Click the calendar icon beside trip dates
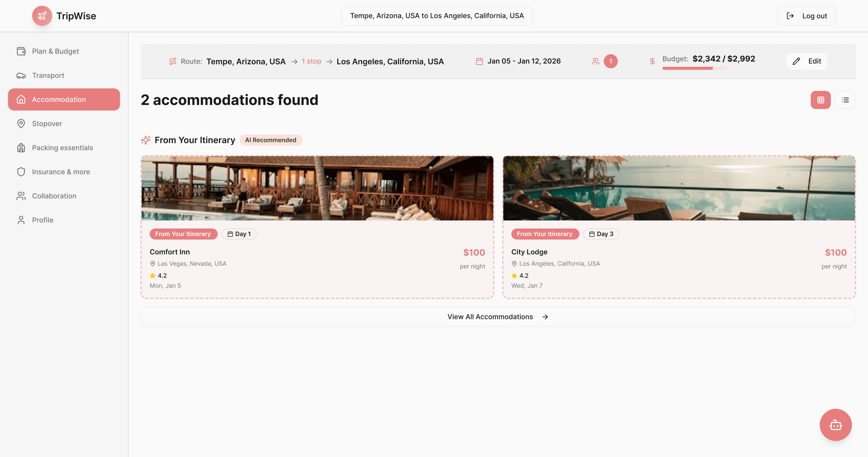The image size is (868, 457). click(479, 61)
